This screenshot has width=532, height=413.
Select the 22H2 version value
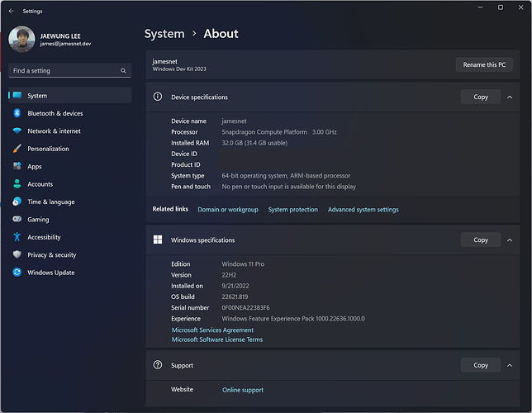click(x=229, y=275)
